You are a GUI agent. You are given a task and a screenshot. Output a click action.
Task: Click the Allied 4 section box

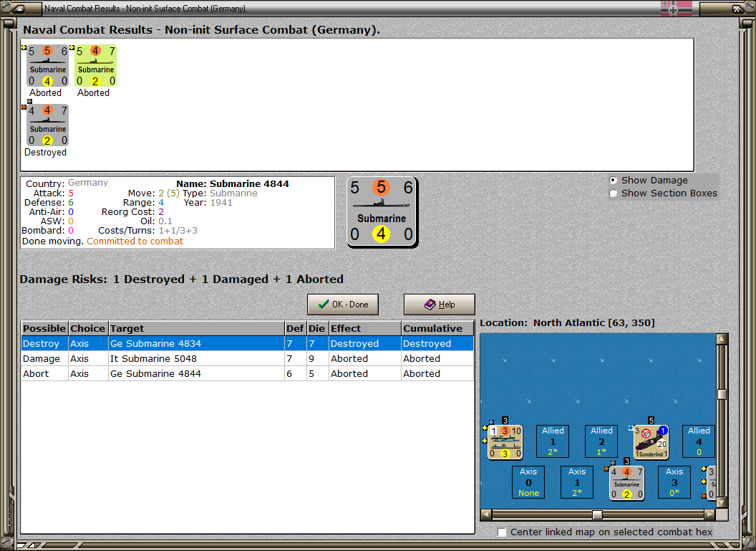coord(699,441)
